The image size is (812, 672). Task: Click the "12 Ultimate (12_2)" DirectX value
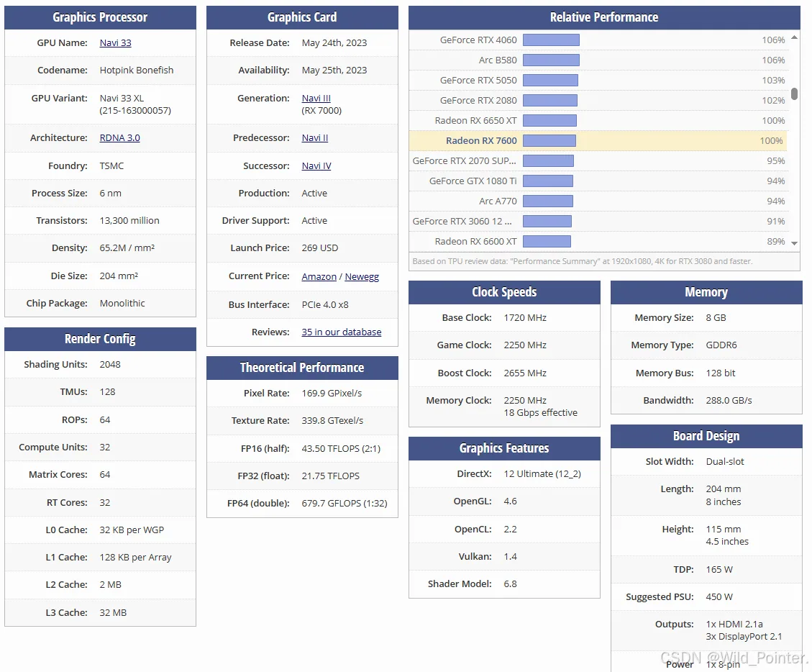tap(542, 474)
